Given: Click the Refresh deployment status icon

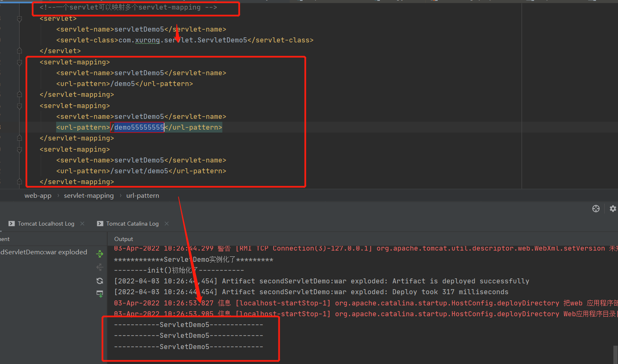Looking at the screenshot, I should (x=100, y=281).
